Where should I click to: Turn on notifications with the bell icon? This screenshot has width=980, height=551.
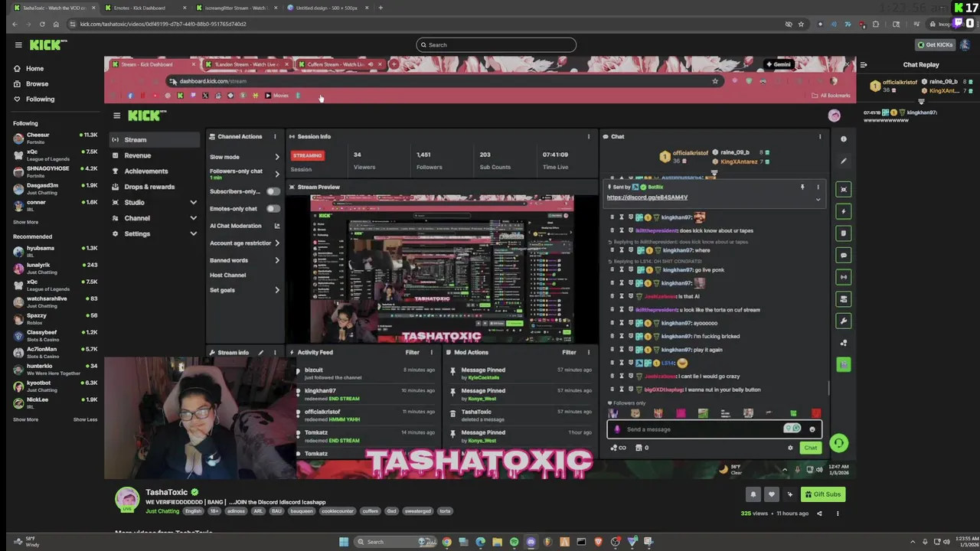(x=753, y=494)
